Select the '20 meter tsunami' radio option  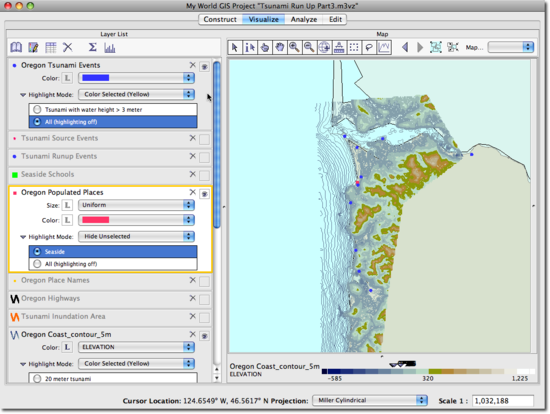(x=113, y=379)
